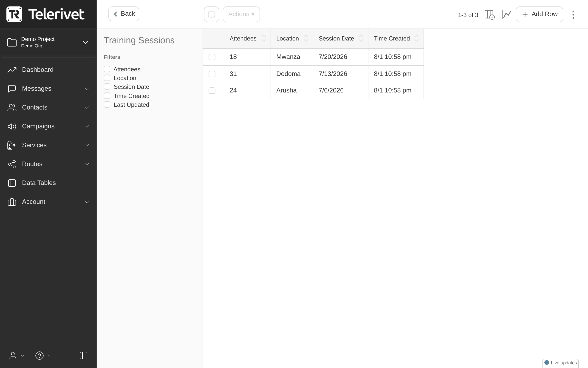Open the three-dot more options menu
Image resolution: width=588 pixels, height=368 pixels.
click(573, 14)
